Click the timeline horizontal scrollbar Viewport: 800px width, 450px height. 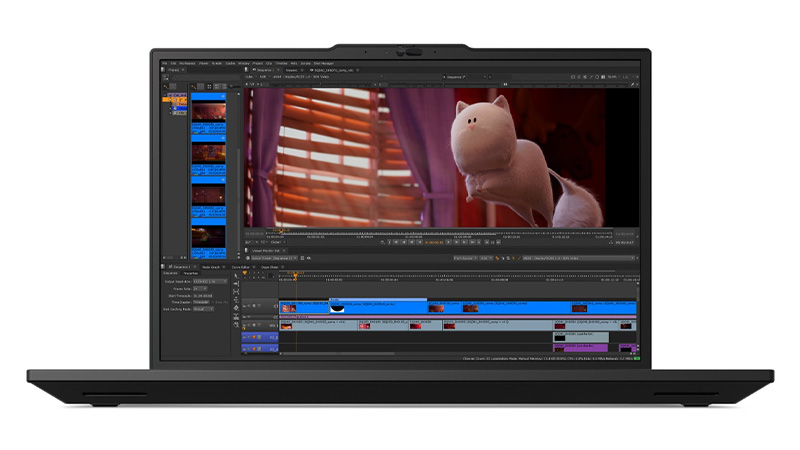pyautogui.click(x=338, y=354)
